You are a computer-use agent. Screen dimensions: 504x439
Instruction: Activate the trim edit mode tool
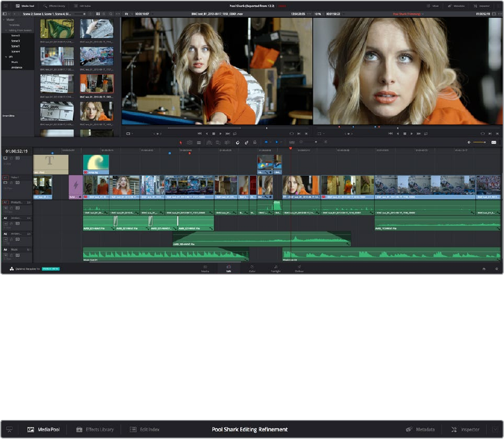tap(190, 142)
